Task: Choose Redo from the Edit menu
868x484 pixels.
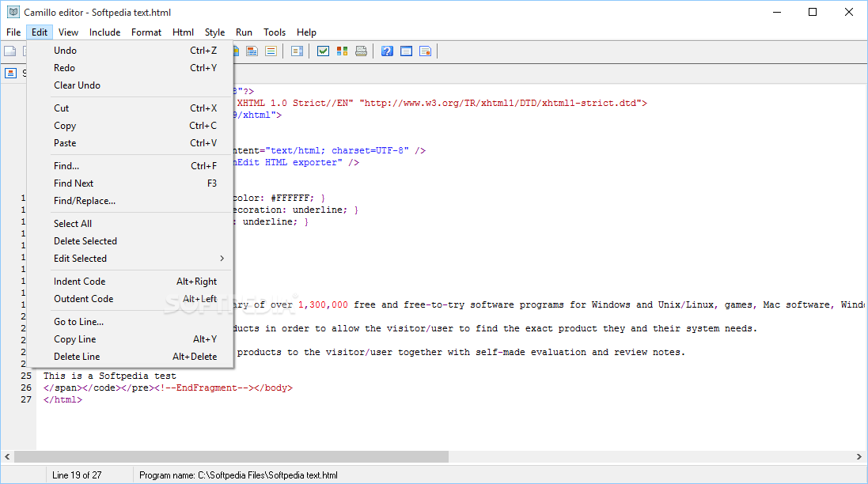Action: pos(130,68)
